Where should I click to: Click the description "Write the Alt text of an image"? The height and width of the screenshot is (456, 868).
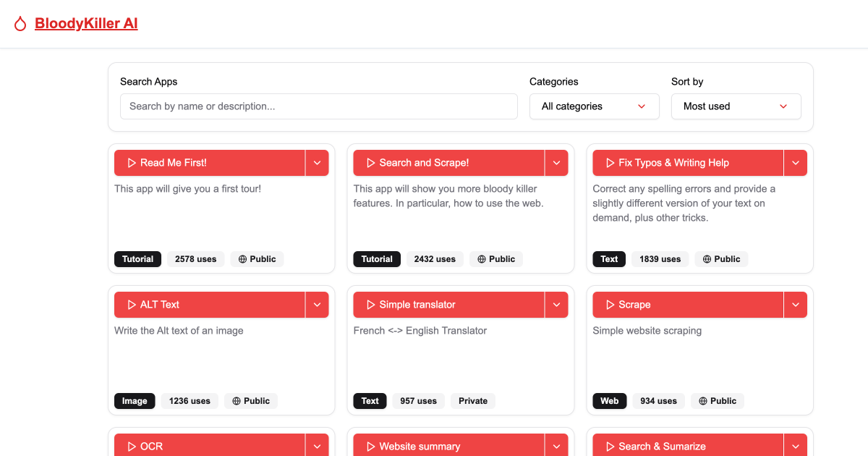(179, 331)
